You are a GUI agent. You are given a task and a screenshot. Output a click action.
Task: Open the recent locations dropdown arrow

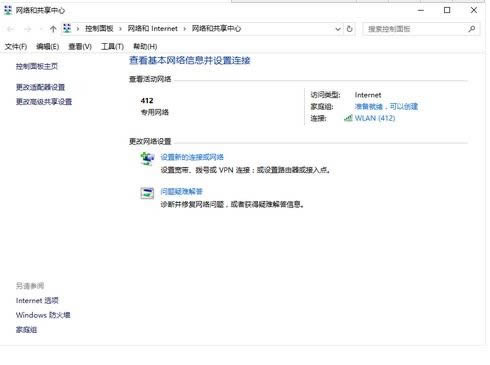(x=41, y=29)
